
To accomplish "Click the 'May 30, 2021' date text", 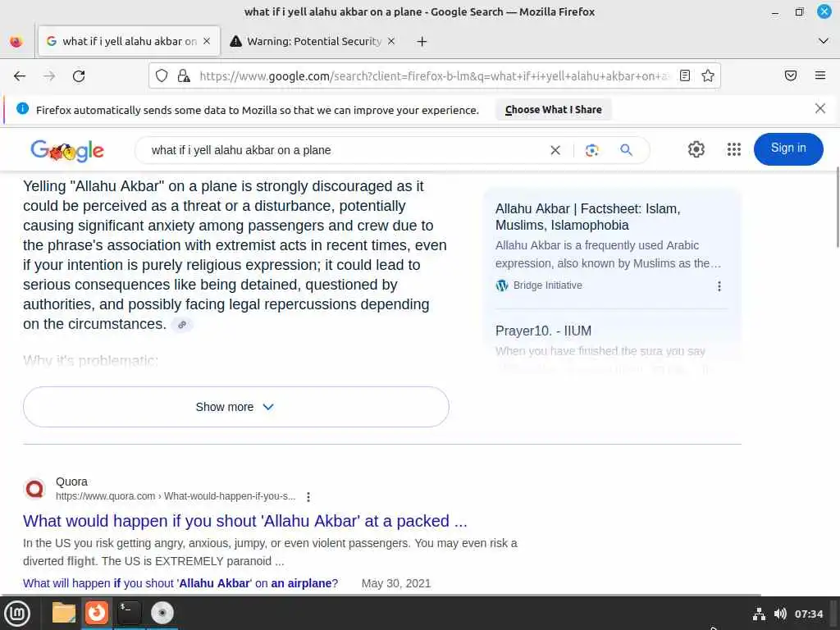I will coord(396,583).
